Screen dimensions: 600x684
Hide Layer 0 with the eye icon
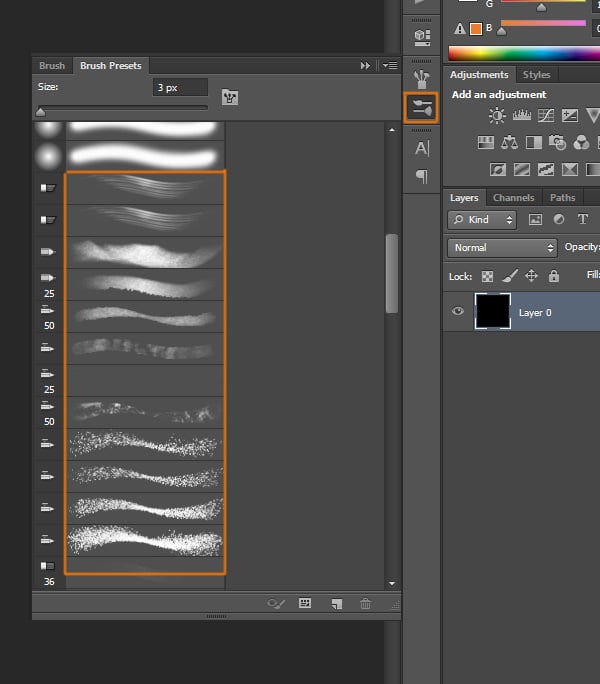click(458, 311)
